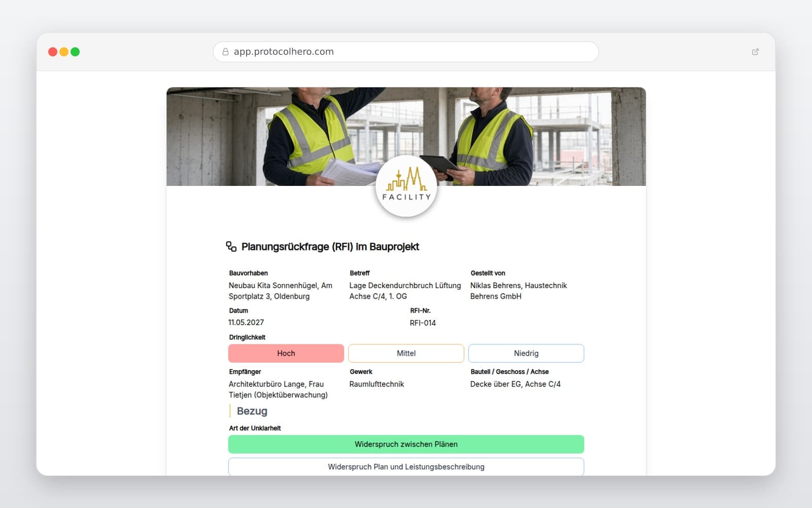Screen dimensions: 812x508
Task: Click the date 11.05.2027
Action: pyautogui.click(x=246, y=323)
